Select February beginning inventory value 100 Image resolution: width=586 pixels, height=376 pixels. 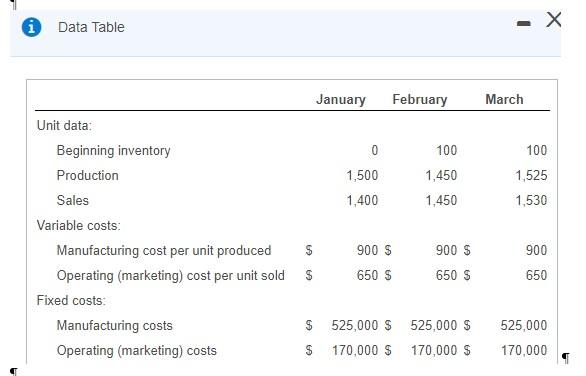click(x=447, y=151)
